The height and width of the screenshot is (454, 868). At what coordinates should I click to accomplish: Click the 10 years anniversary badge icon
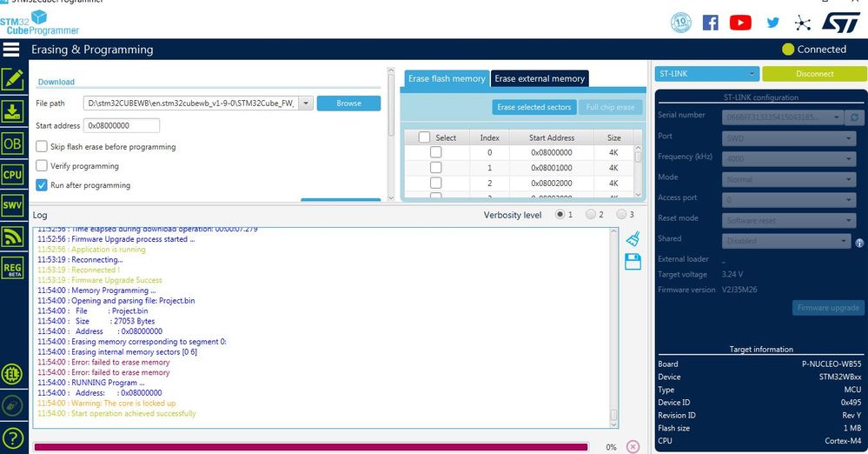click(x=681, y=23)
